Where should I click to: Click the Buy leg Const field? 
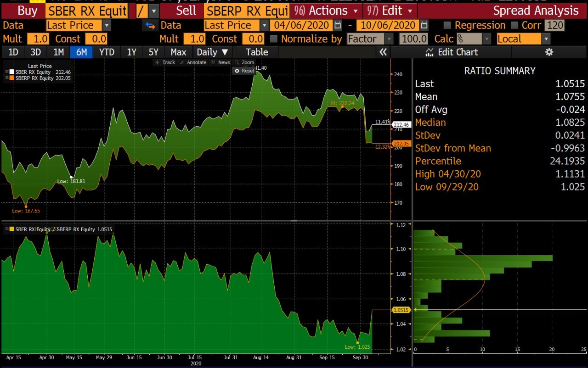coord(96,39)
